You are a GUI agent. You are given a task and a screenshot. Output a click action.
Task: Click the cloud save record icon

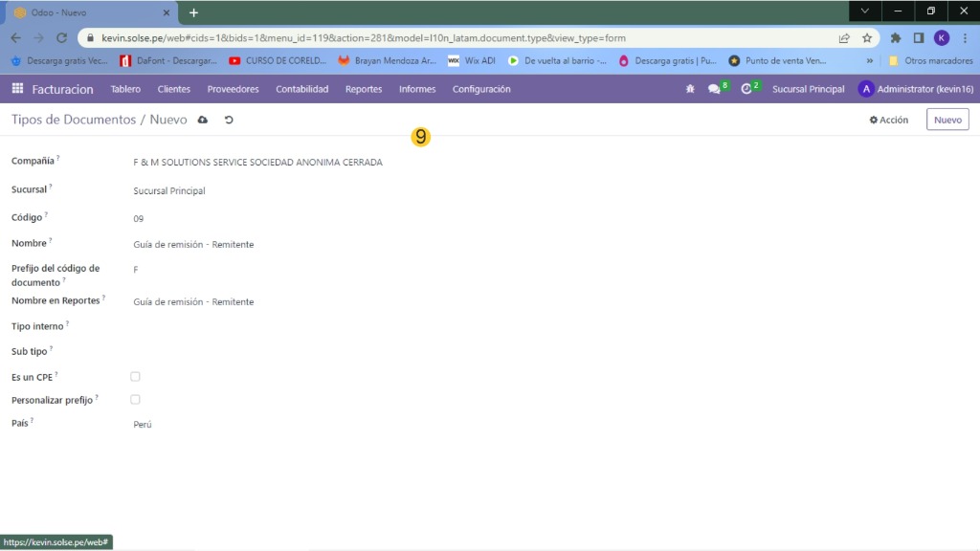click(x=203, y=120)
